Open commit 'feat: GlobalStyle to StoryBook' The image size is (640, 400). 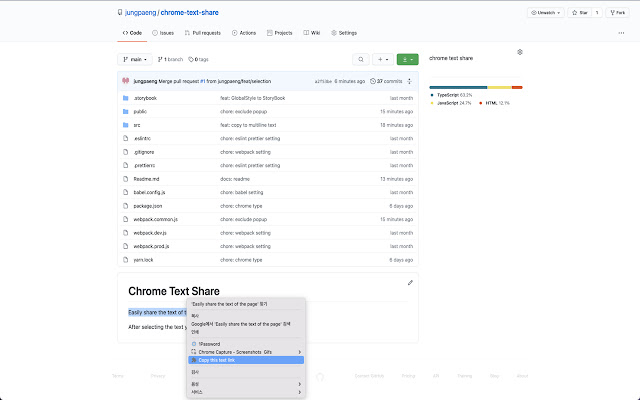click(253, 98)
